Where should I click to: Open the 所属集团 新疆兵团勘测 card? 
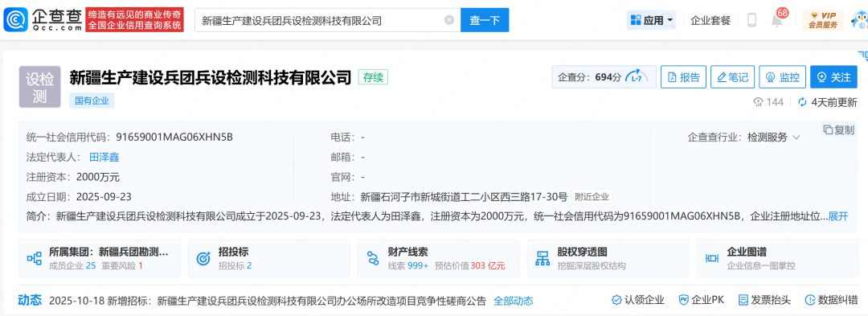click(100, 258)
